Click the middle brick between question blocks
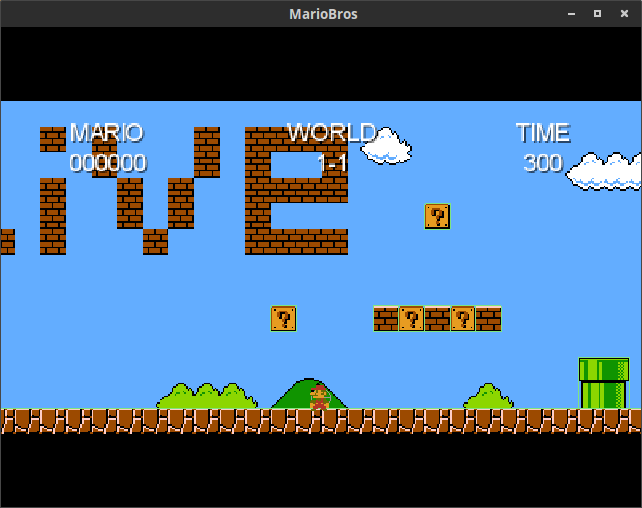The height and width of the screenshot is (508, 642). (x=437, y=318)
